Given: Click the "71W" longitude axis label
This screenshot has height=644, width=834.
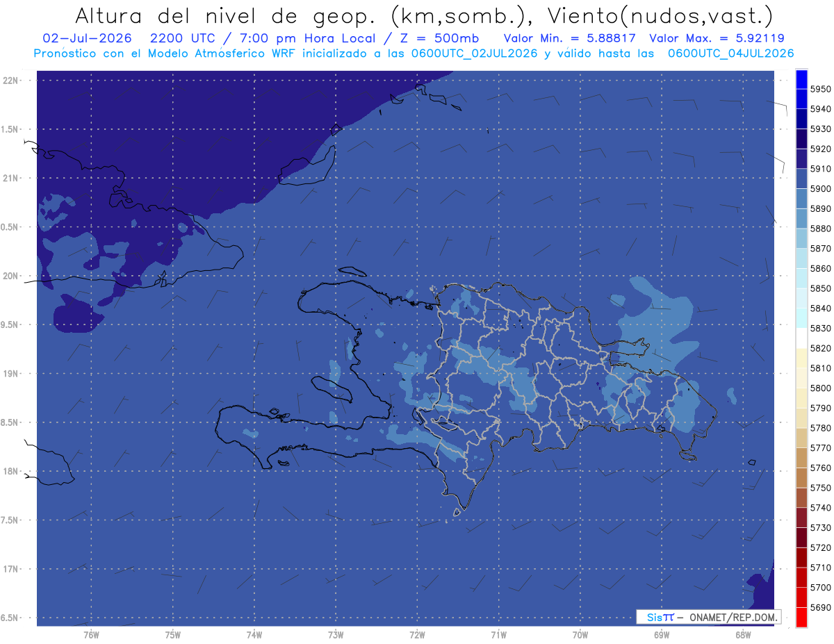Looking at the screenshot, I should pyautogui.click(x=498, y=635).
